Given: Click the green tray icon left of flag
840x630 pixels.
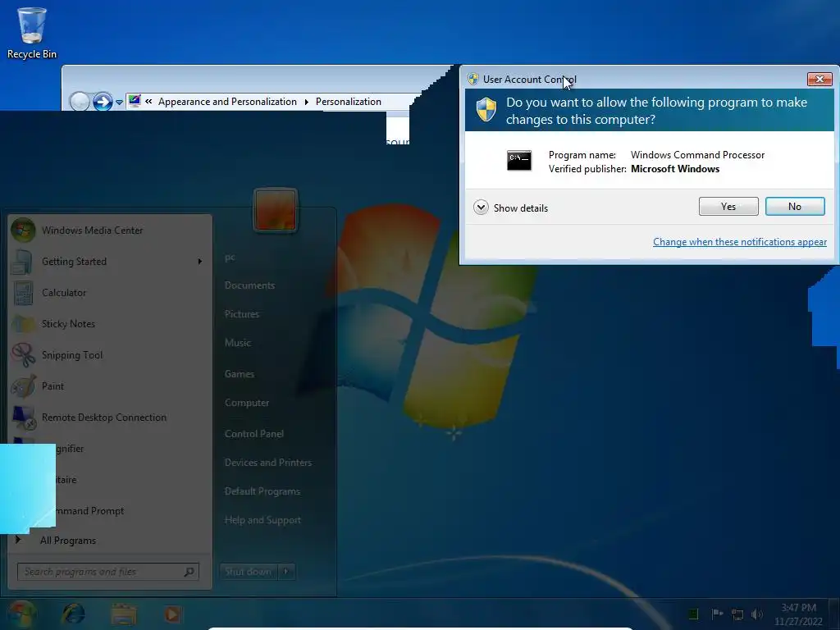Looking at the screenshot, I should coord(692,614).
